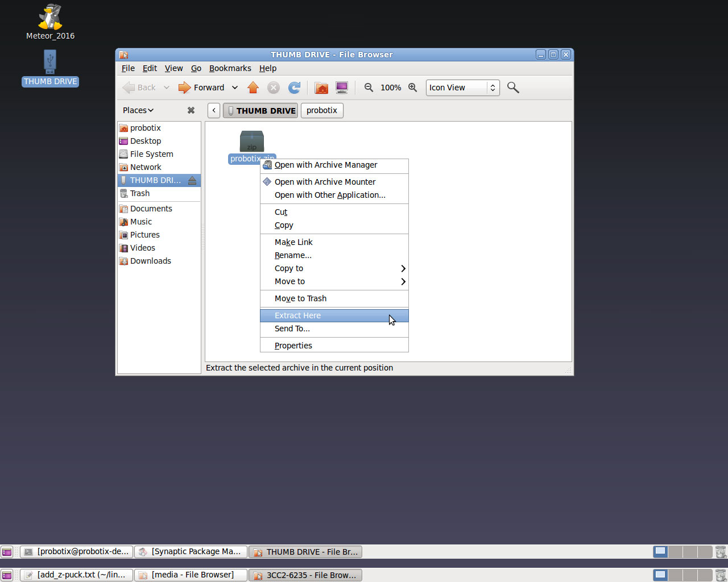Select Open with Archive Manager
The image size is (728, 582).
[x=326, y=165]
